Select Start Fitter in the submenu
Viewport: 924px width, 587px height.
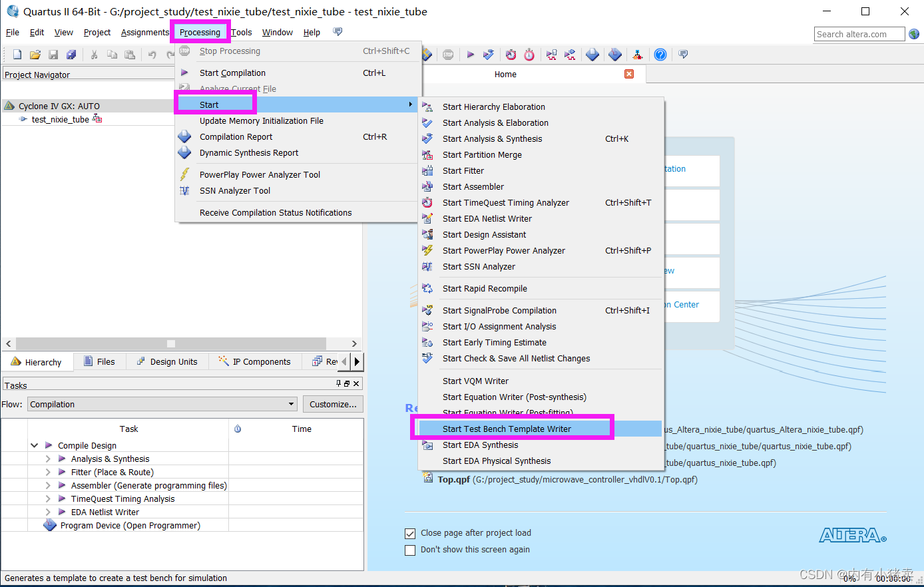coord(541,170)
